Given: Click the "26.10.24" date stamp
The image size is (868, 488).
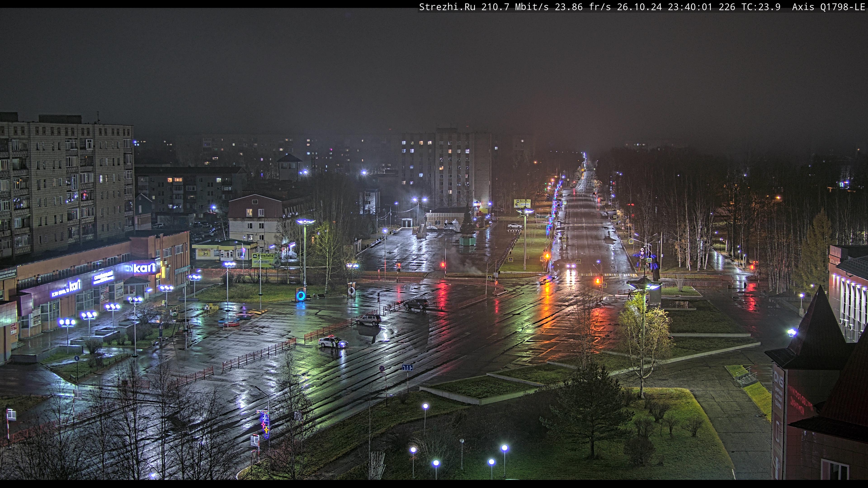Looking at the screenshot, I should click(x=639, y=7).
